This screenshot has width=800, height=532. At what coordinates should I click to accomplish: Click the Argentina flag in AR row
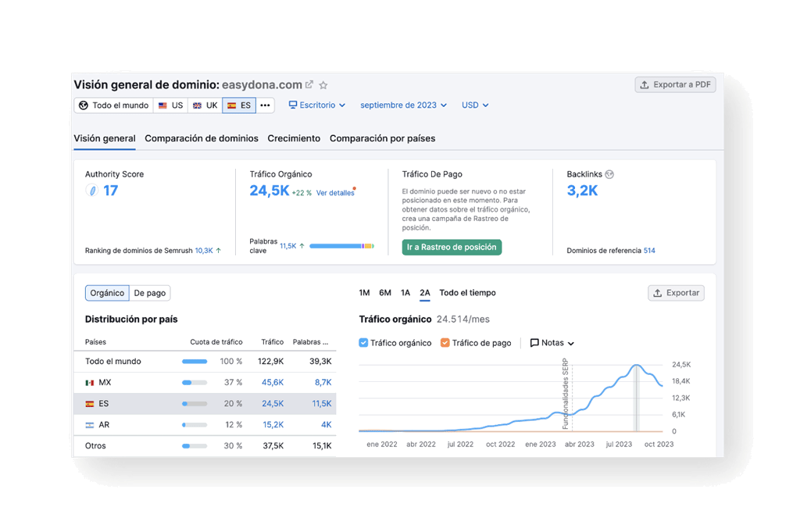[x=90, y=425]
